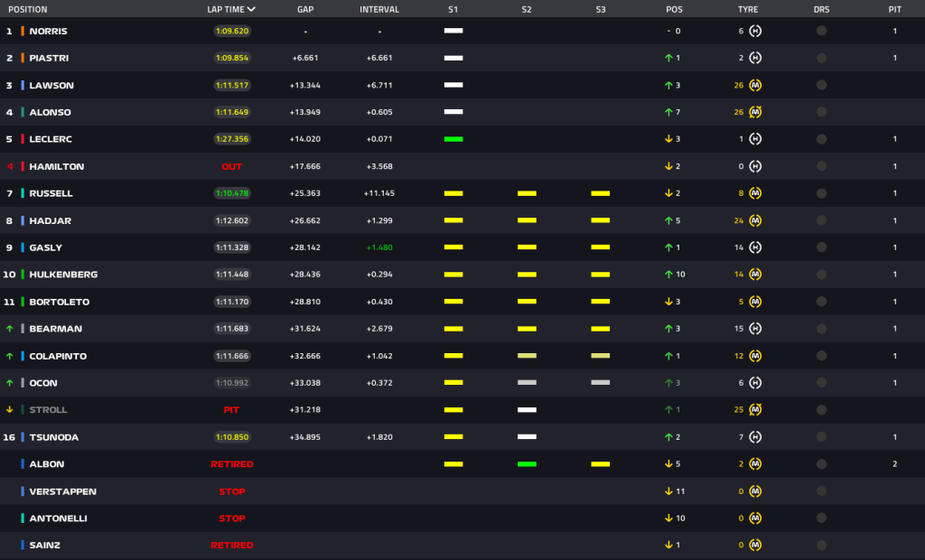Click Stroll's red PIT status
This screenshot has width=925, height=560.
(231, 409)
